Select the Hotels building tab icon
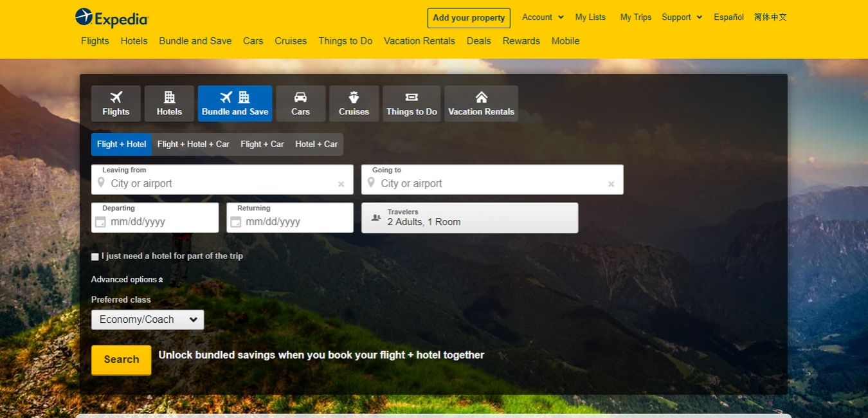Screen dimensions: 868x418 pos(169,97)
